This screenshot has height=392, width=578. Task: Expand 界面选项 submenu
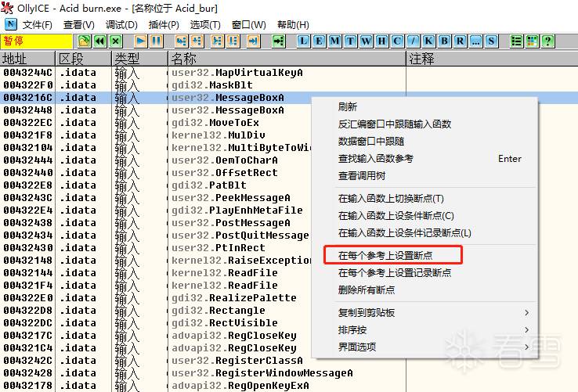click(x=424, y=347)
